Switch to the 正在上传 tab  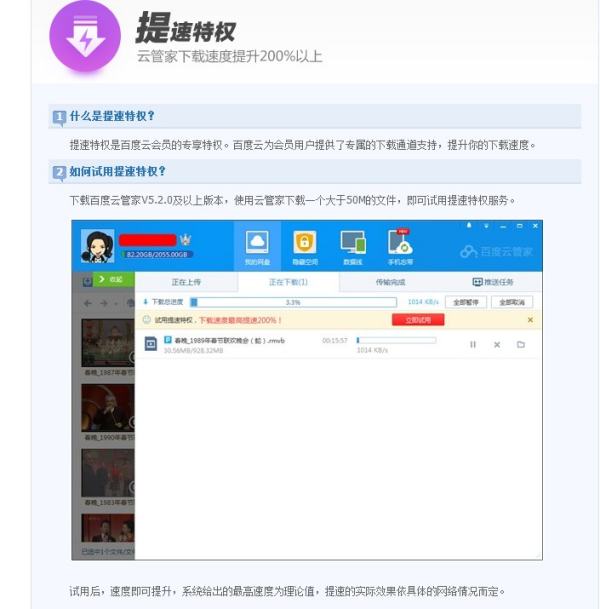click(x=186, y=282)
